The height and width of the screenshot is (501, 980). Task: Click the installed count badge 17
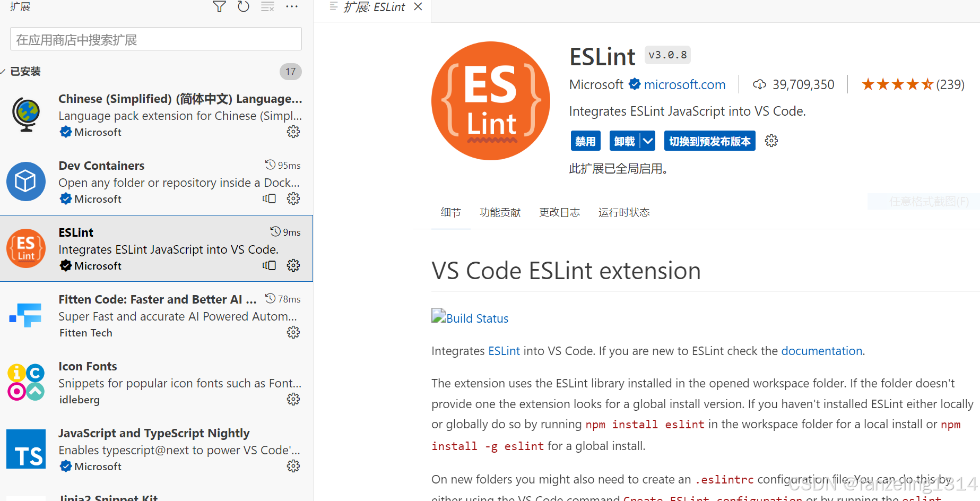point(291,72)
